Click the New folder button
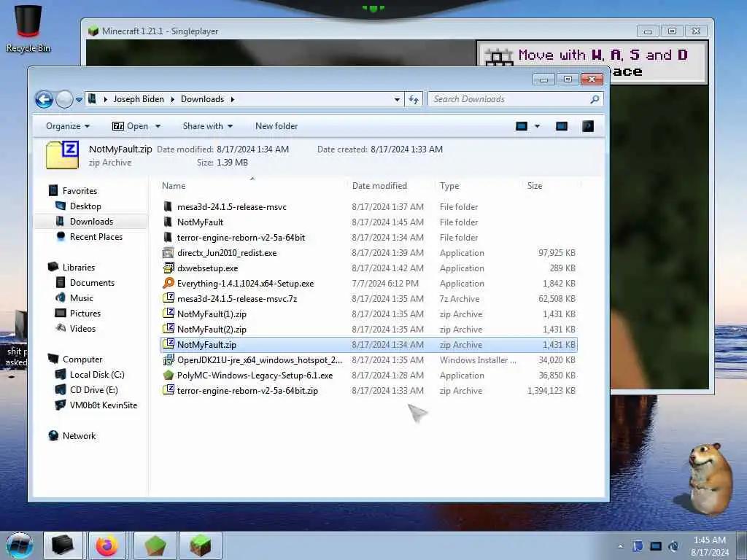The height and width of the screenshot is (560, 747). [x=276, y=126]
